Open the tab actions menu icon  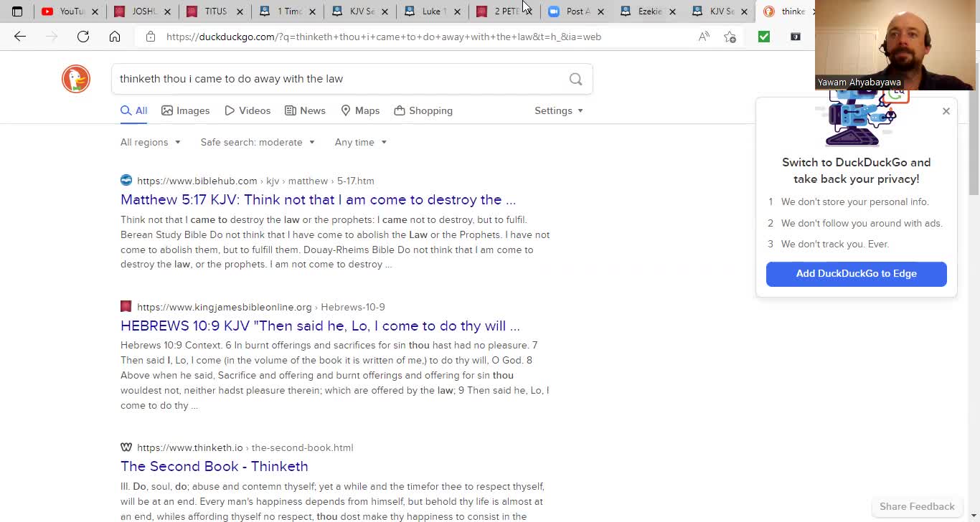[x=17, y=11]
